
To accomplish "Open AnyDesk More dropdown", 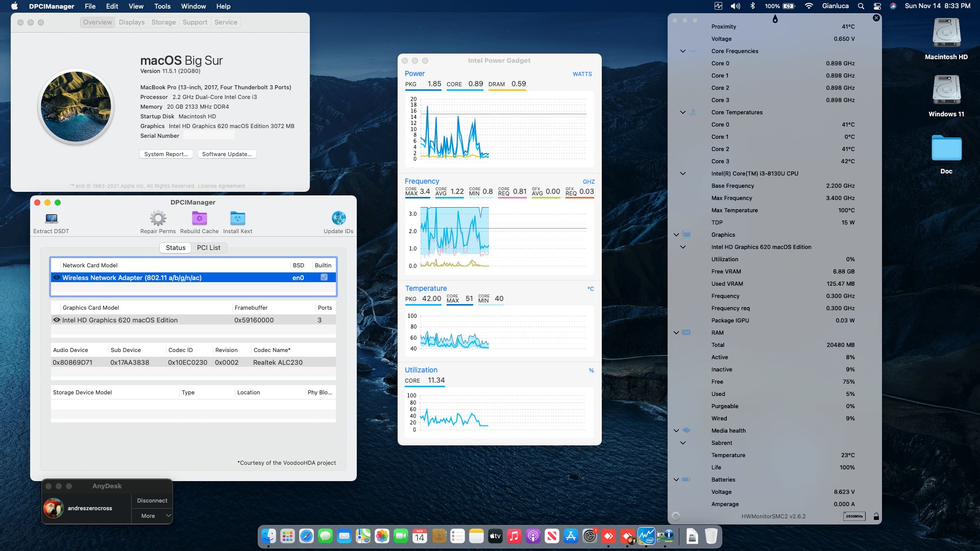I will (152, 516).
